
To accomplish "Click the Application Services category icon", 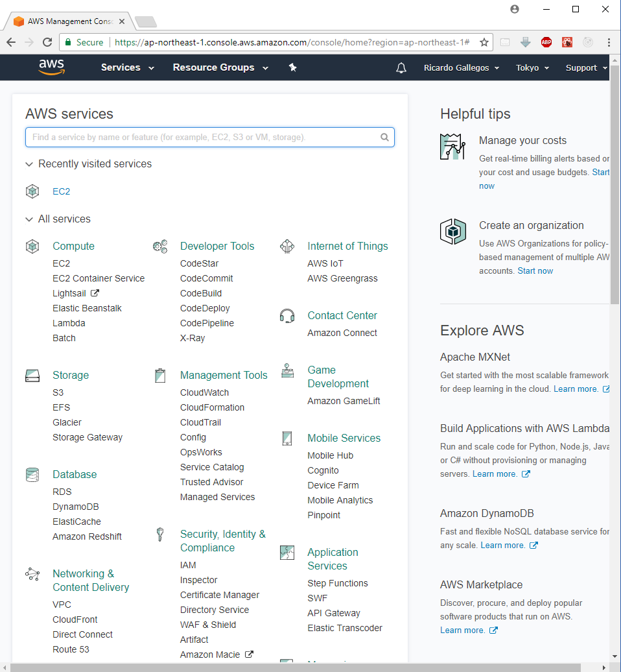I will 287,553.
